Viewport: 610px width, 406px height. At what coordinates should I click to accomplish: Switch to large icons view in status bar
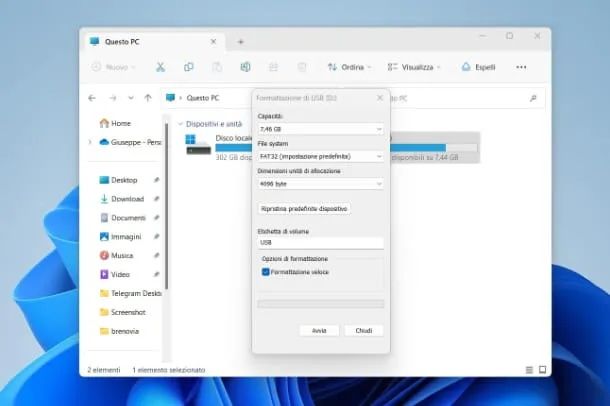tap(542, 370)
